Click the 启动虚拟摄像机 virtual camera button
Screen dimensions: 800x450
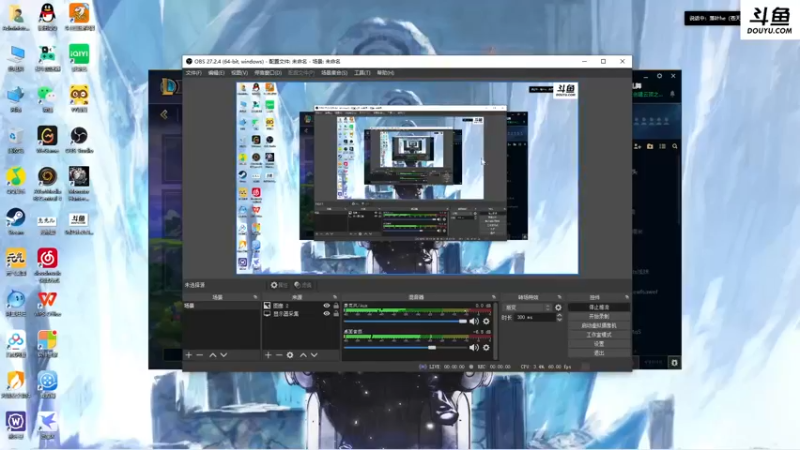tap(598, 326)
